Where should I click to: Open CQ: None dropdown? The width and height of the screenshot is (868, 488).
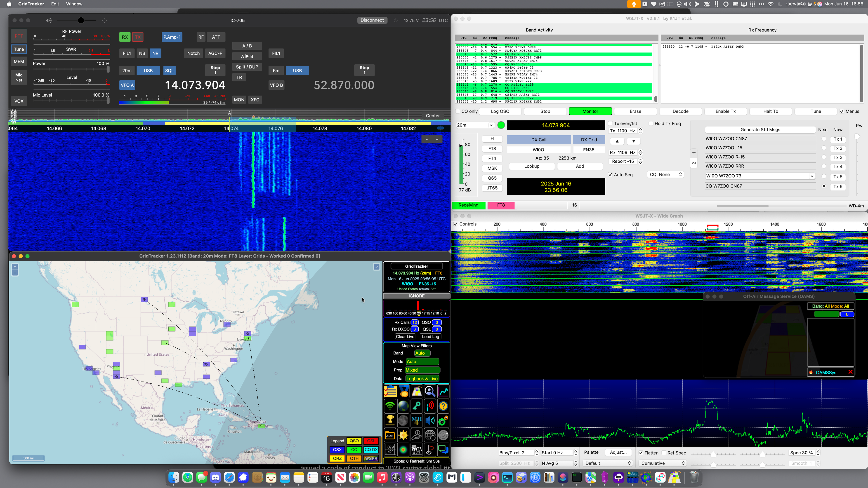pyautogui.click(x=665, y=174)
